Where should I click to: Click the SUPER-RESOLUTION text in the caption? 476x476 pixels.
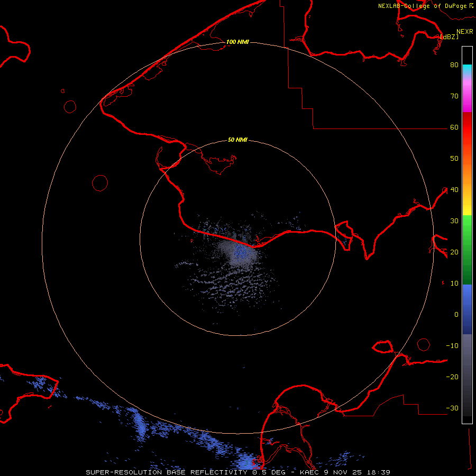click(124, 472)
